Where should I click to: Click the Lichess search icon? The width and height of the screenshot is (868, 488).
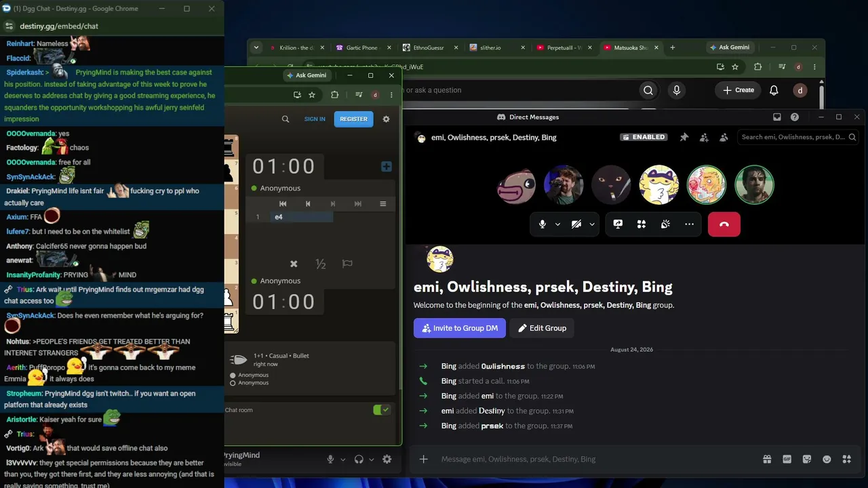point(285,119)
